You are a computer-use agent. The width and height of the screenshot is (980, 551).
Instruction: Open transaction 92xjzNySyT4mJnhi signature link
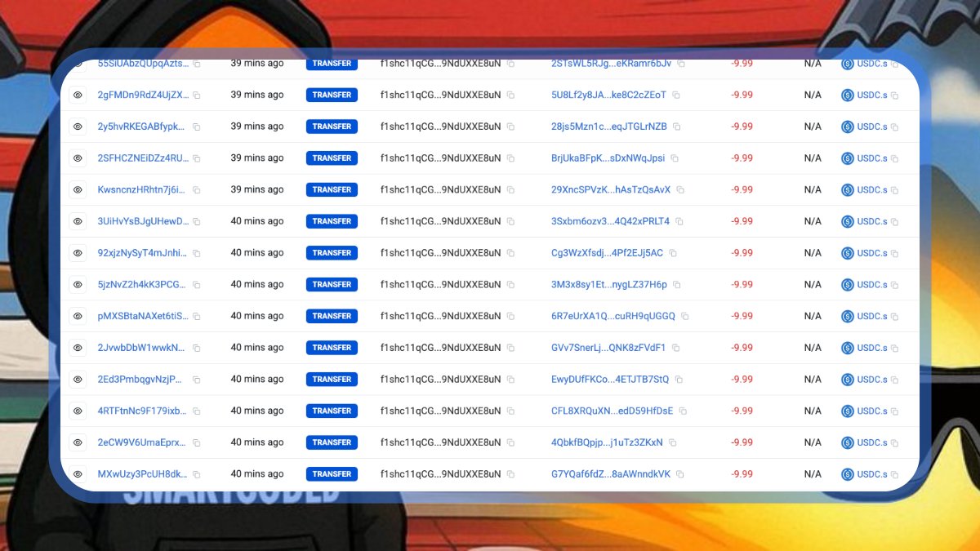(143, 253)
